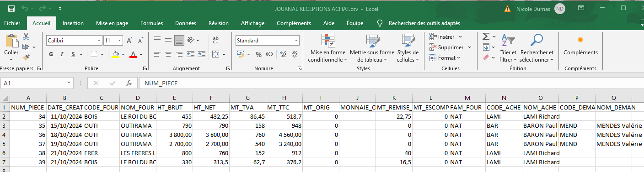Click the Supprimer cells button
This screenshot has width=644, height=172.
click(x=447, y=47)
